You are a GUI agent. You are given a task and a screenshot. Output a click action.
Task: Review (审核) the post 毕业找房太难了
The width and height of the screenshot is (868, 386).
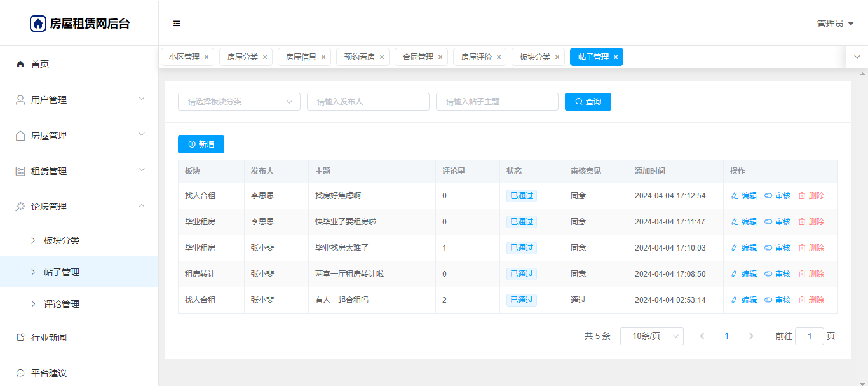778,248
